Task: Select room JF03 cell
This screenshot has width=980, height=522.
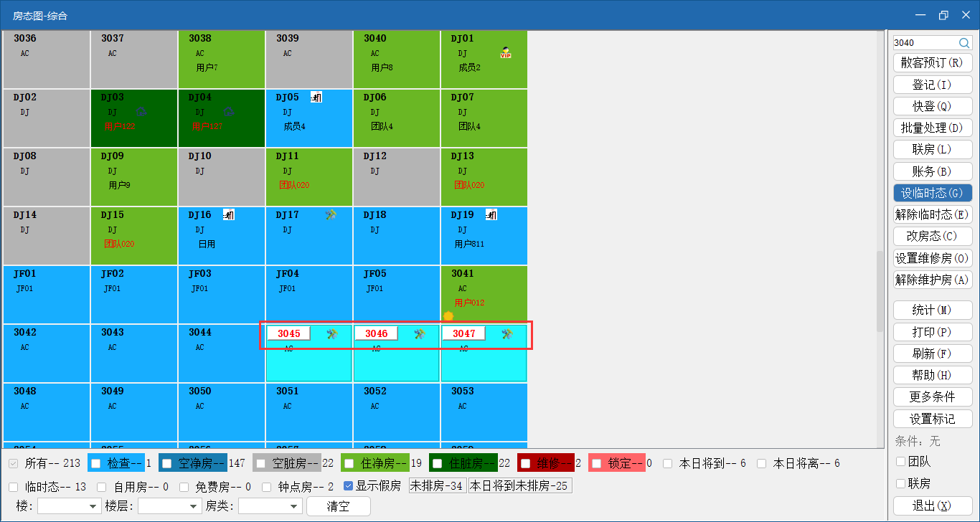Action: point(222,295)
